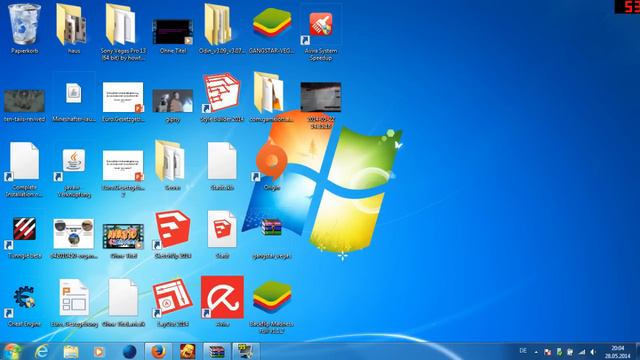
Task: Select the gangstar vegas WinRAR archive
Action: [271, 238]
